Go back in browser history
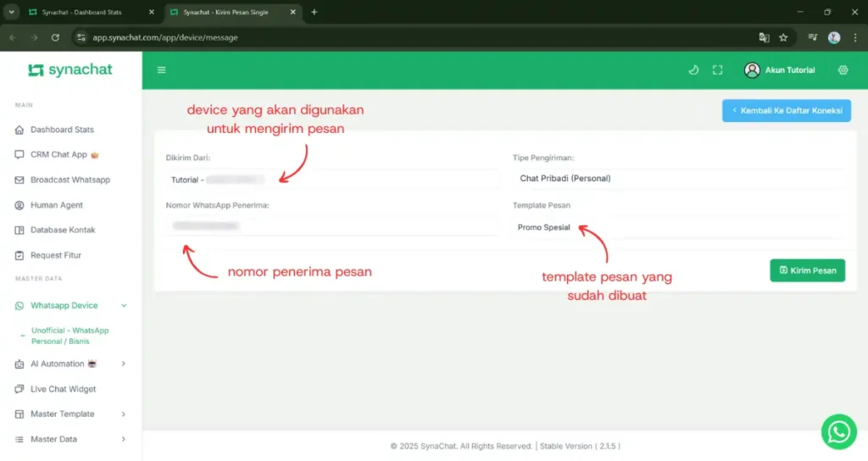Image resolution: width=868 pixels, height=461 pixels. click(13, 37)
